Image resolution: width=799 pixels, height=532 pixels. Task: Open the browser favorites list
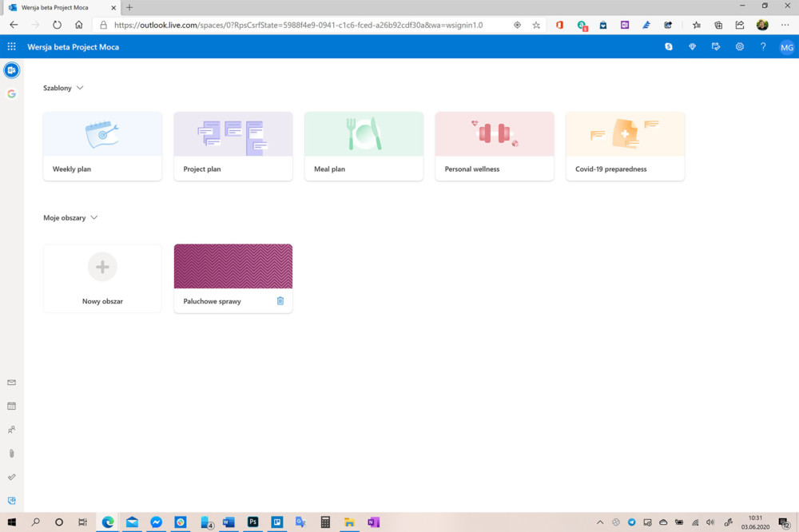[697, 25]
